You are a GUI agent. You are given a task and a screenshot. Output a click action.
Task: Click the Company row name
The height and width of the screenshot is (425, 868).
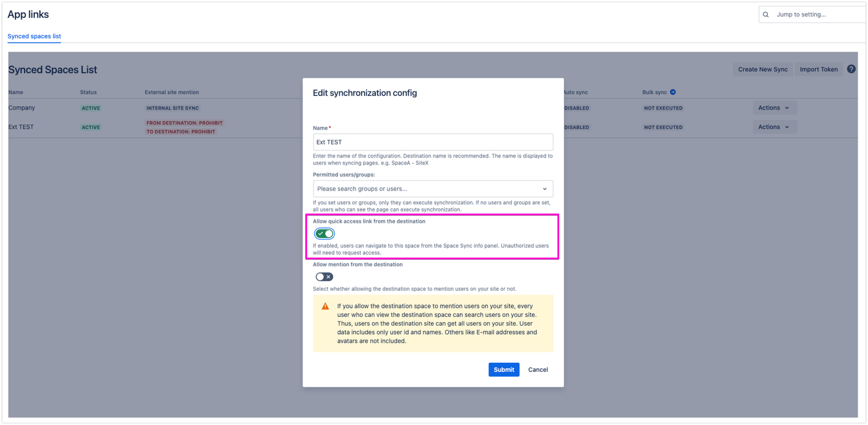pyautogui.click(x=22, y=108)
